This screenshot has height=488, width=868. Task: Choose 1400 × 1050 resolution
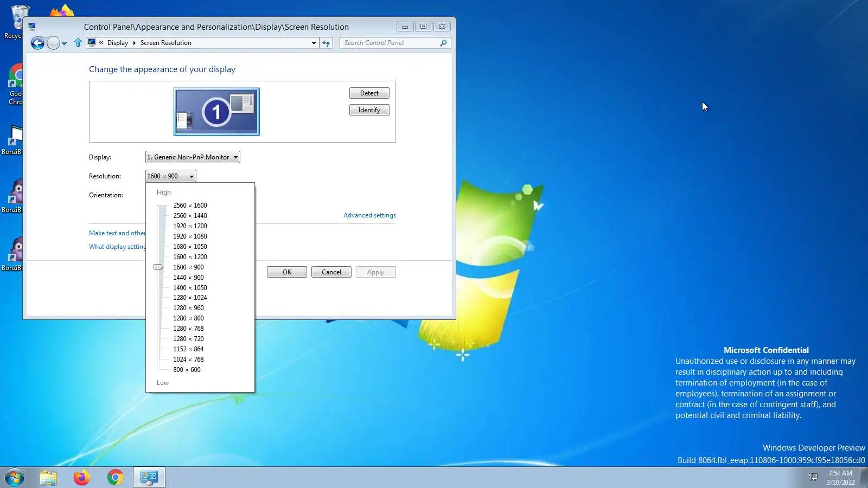[x=190, y=288]
